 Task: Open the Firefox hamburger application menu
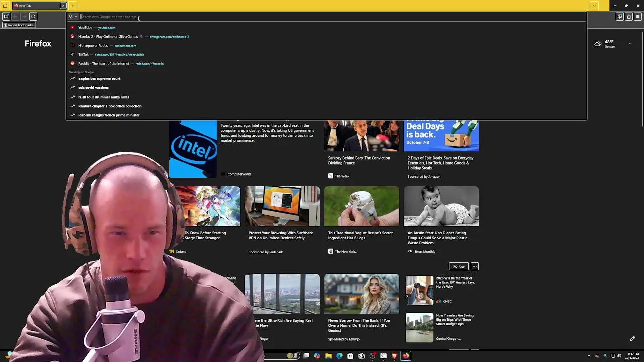click(638, 17)
